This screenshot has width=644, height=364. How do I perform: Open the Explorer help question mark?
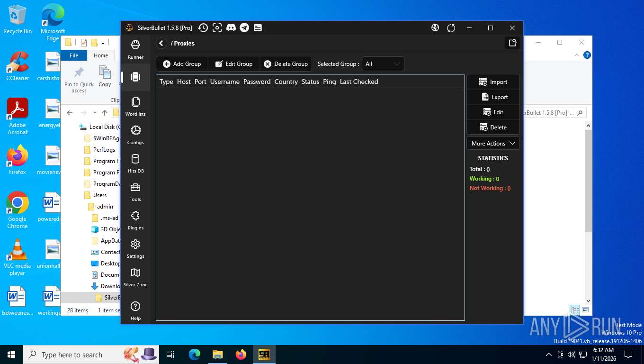[x=587, y=55]
